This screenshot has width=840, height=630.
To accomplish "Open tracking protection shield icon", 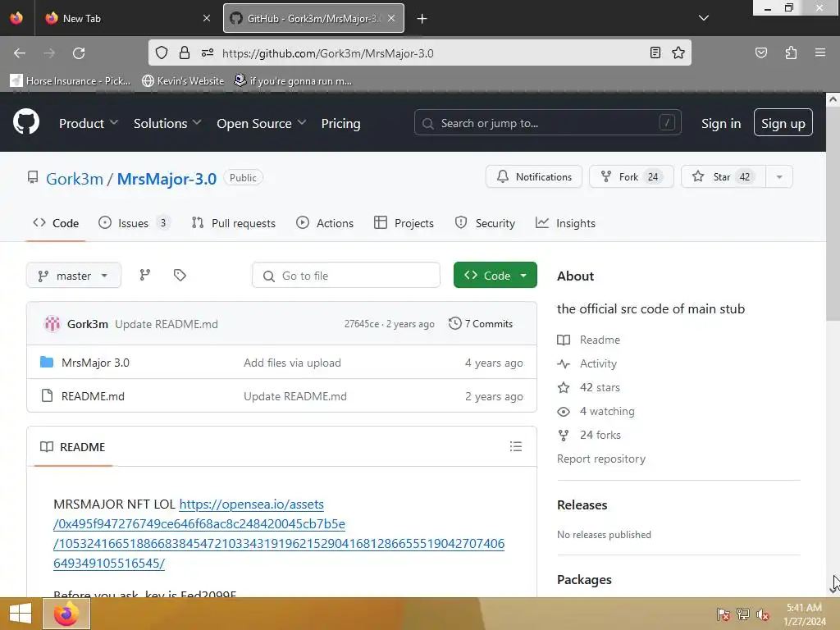I will [x=162, y=52].
